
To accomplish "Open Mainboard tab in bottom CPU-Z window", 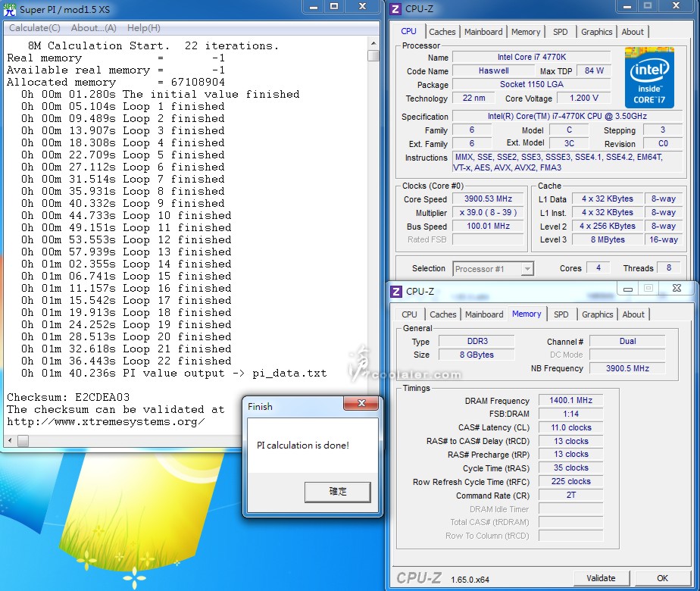I will pos(484,314).
